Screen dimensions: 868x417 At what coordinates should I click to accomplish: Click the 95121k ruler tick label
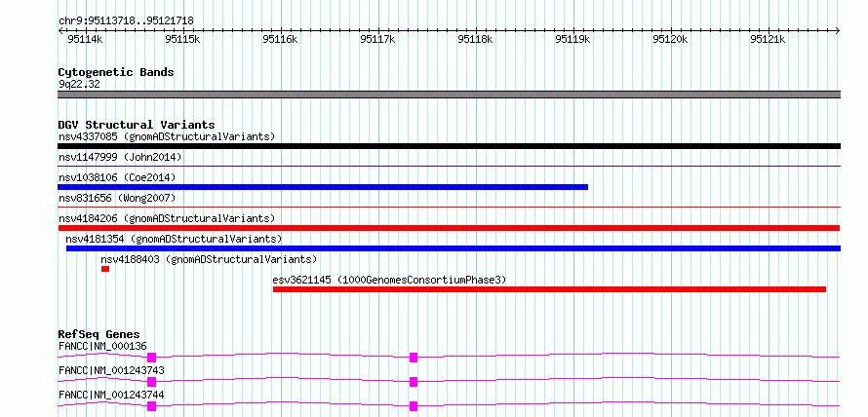click(768, 39)
